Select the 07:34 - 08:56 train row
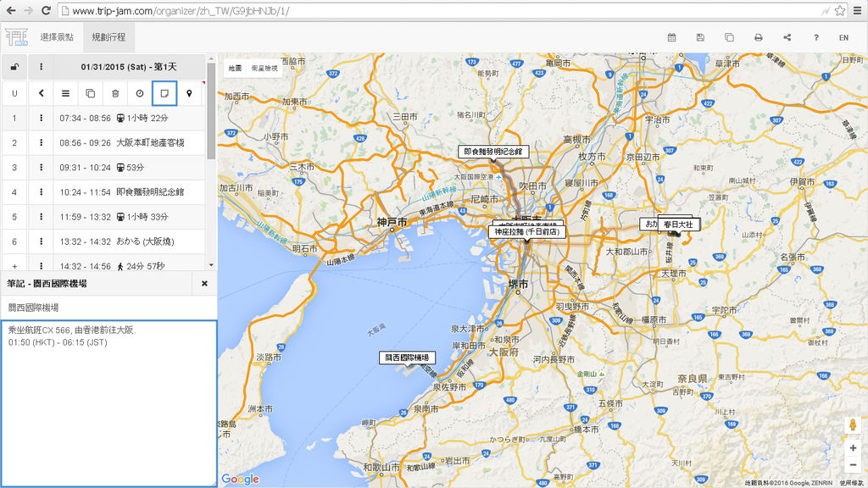Image resolution: width=868 pixels, height=488 pixels. (129, 118)
